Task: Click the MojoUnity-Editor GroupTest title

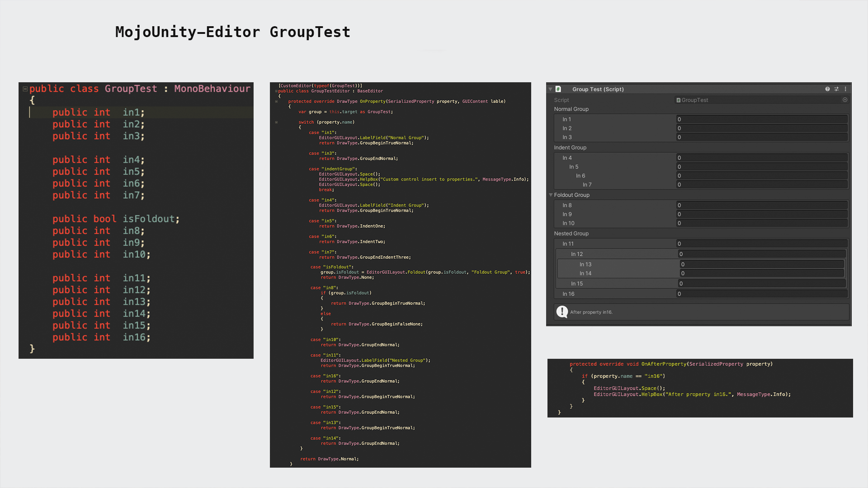Action: pos(232,32)
